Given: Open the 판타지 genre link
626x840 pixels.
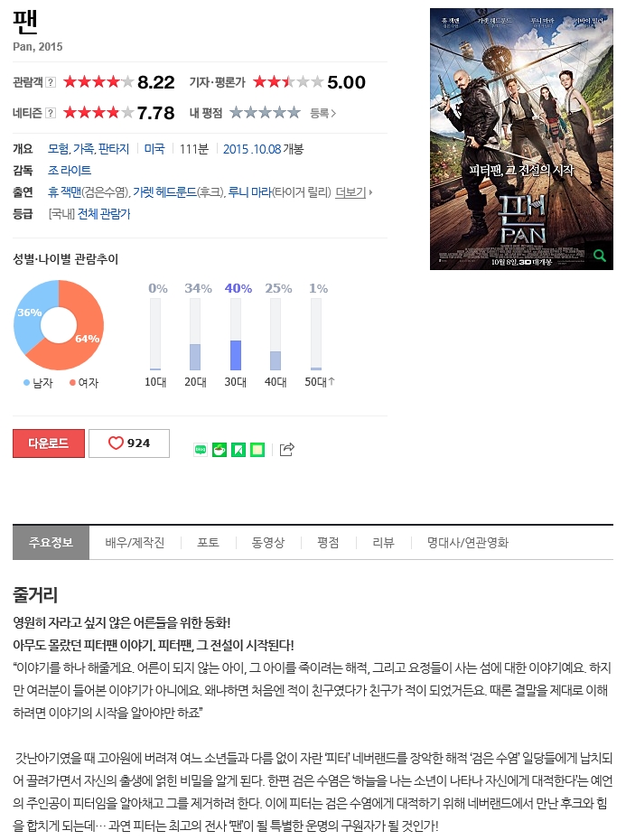Looking at the screenshot, I should [114, 149].
